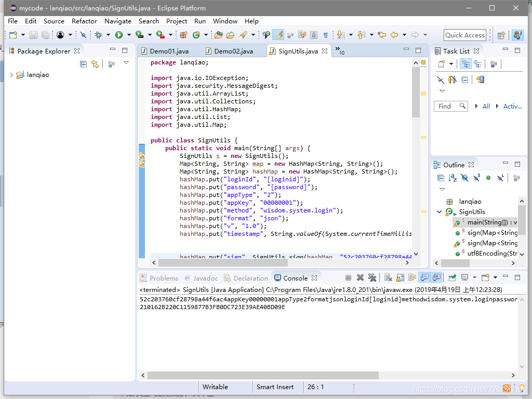Toggle Scroll Lock in Console toolbar
This screenshot has height=399, width=532.
click(x=401, y=278)
